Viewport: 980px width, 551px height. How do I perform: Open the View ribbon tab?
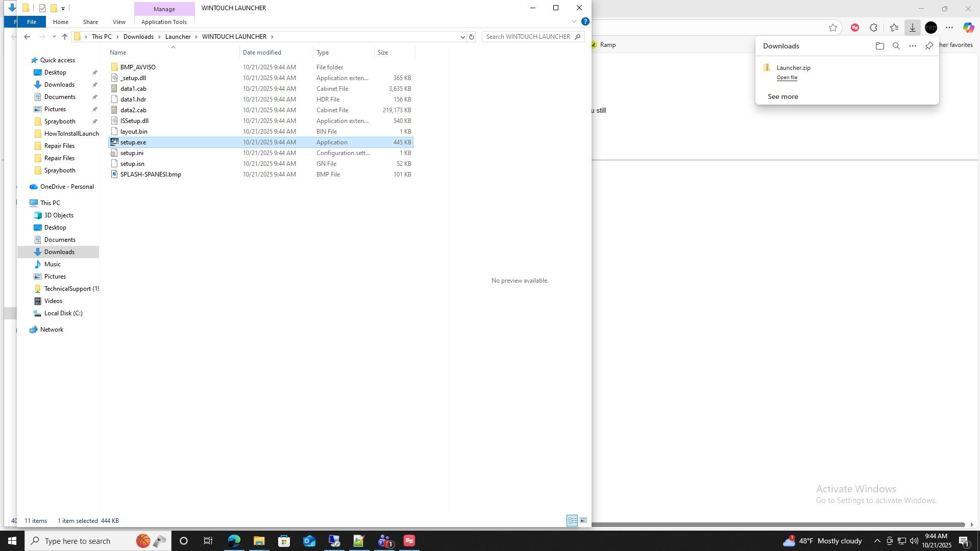[x=119, y=22]
